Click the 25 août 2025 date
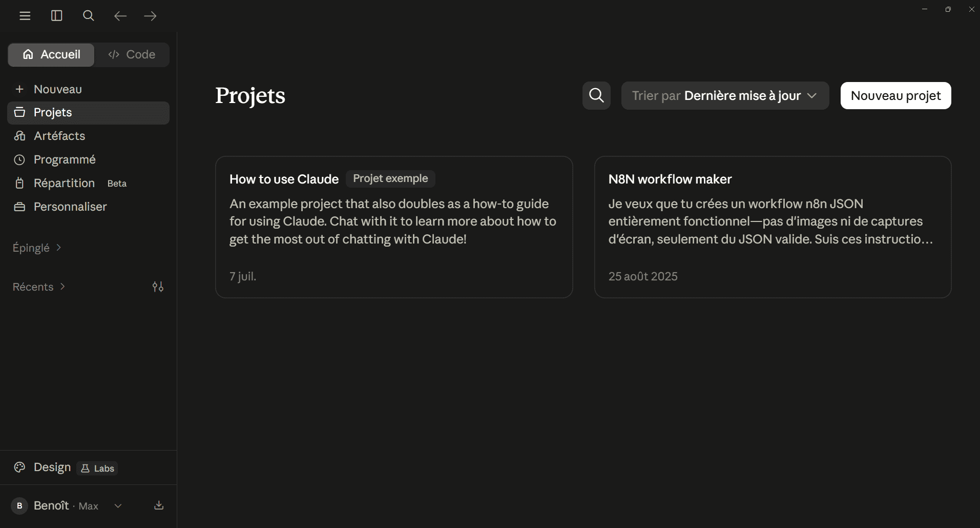The width and height of the screenshot is (980, 528). tap(643, 276)
